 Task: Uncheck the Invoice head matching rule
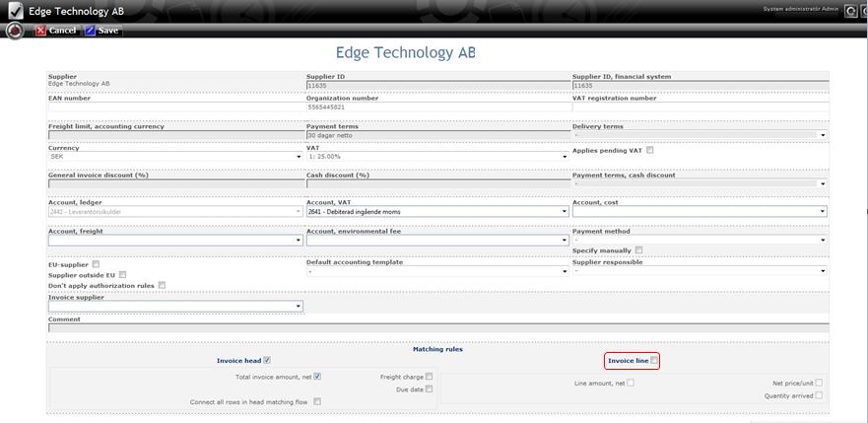click(267, 361)
